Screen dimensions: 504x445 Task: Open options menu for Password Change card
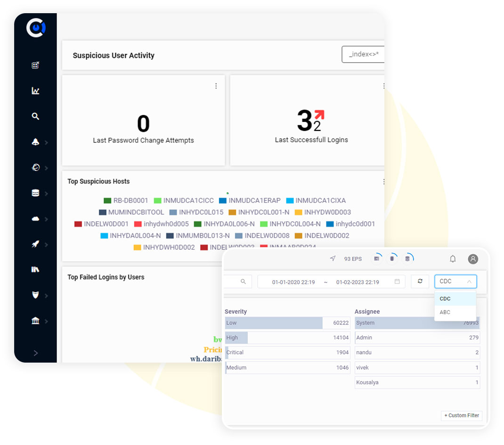point(216,86)
